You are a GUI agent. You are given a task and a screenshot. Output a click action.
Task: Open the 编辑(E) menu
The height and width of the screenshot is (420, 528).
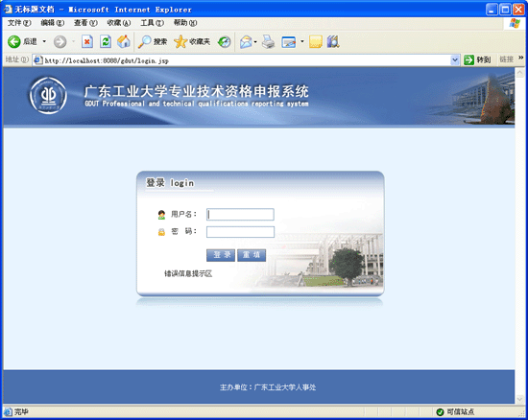click(53, 23)
